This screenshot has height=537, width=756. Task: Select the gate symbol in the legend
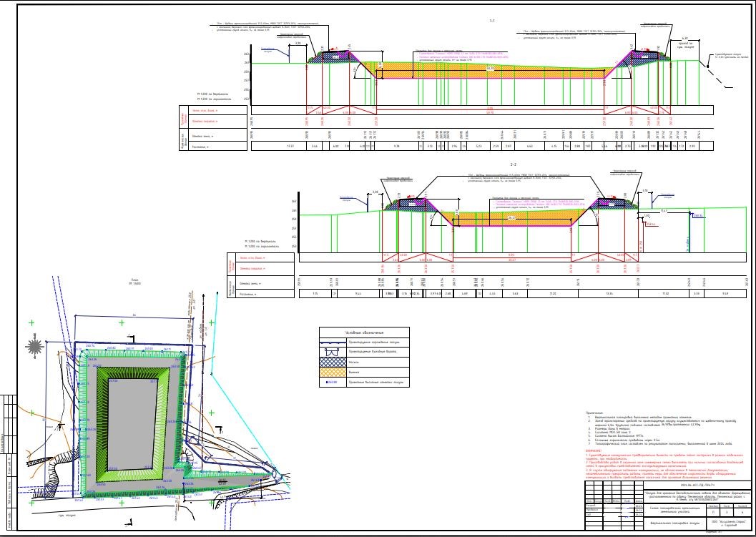pos(333,353)
